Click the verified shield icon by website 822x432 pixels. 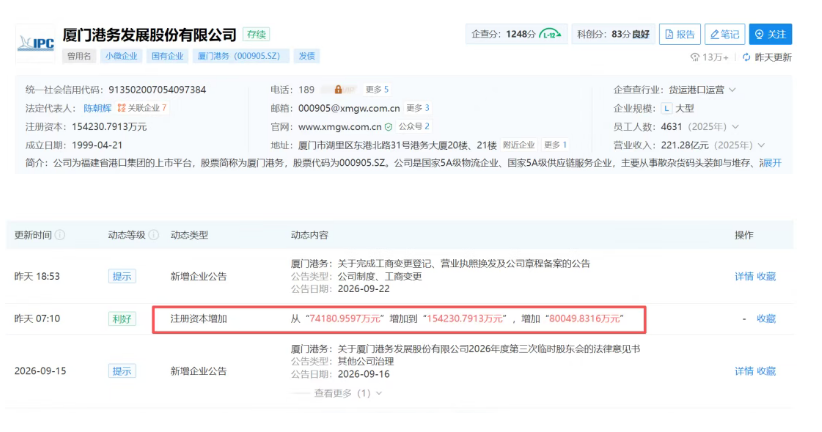point(388,127)
